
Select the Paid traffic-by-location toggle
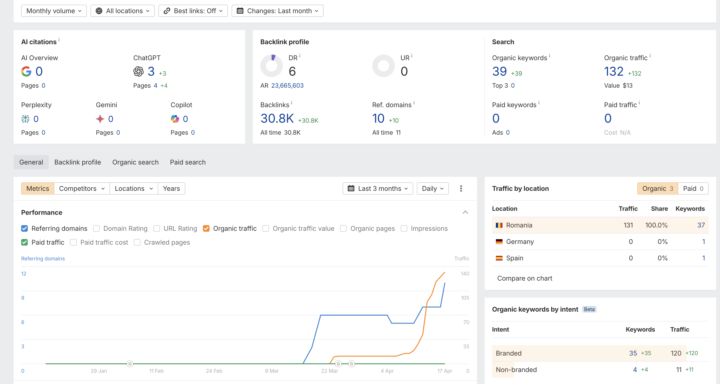pos(693,188)
